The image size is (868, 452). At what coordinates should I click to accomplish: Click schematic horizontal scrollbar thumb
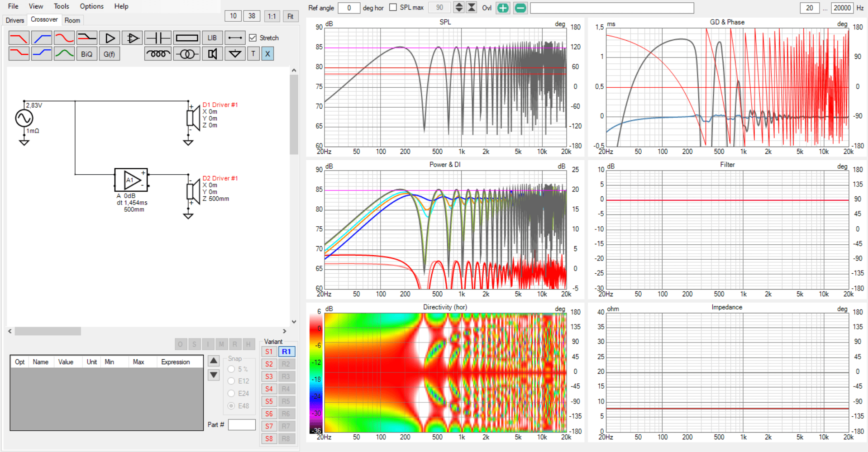point(48,331)
